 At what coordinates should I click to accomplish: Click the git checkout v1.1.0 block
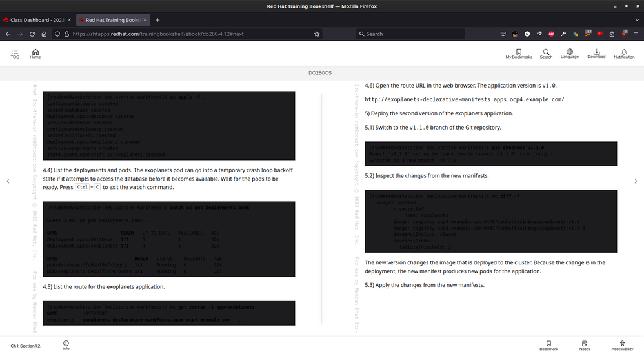pos(491,154)
